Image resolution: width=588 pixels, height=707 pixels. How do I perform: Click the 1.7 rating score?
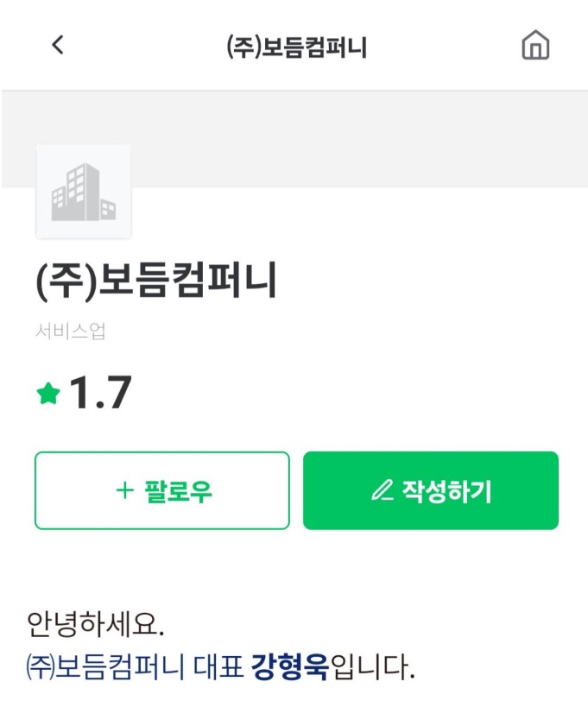99,394
